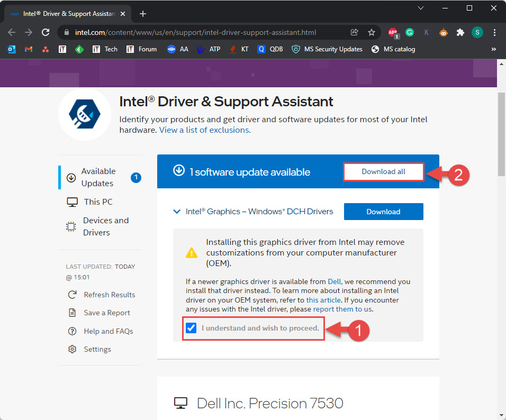Screen dimensions: 506x420
Task: Click the updates count badge showing 1
Action: (x=136, y=177)
